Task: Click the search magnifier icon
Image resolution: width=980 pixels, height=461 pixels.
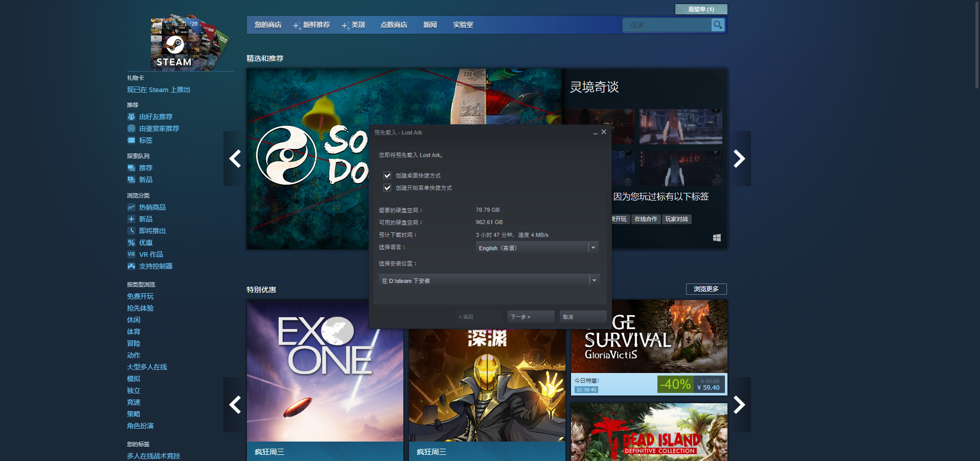Action: click(x=718, y=25)
